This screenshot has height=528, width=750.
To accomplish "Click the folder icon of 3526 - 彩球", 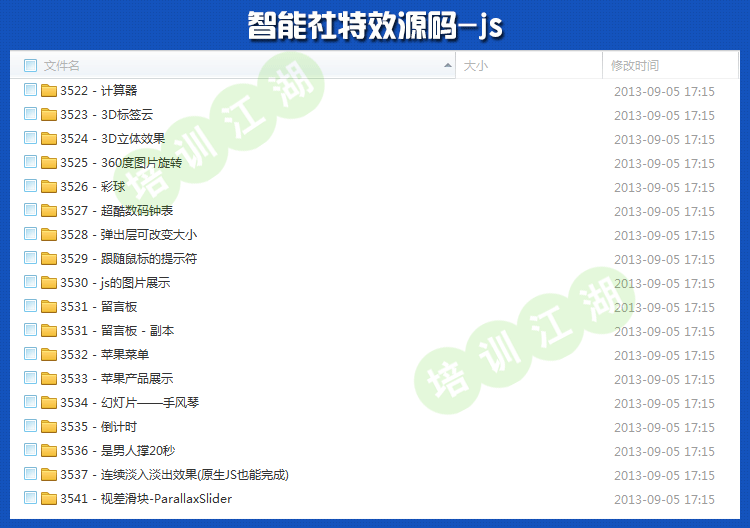I will [49, 187].
